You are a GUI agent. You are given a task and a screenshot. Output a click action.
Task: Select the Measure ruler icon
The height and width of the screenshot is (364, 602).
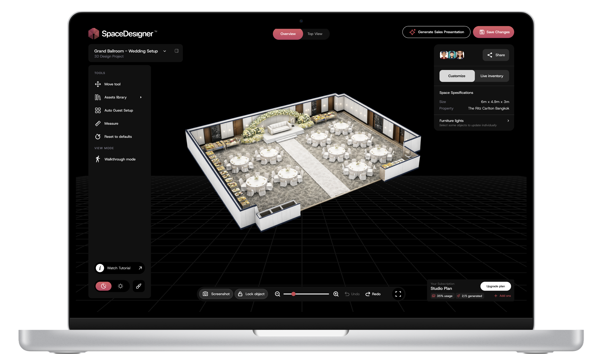[x=98, y=123]
